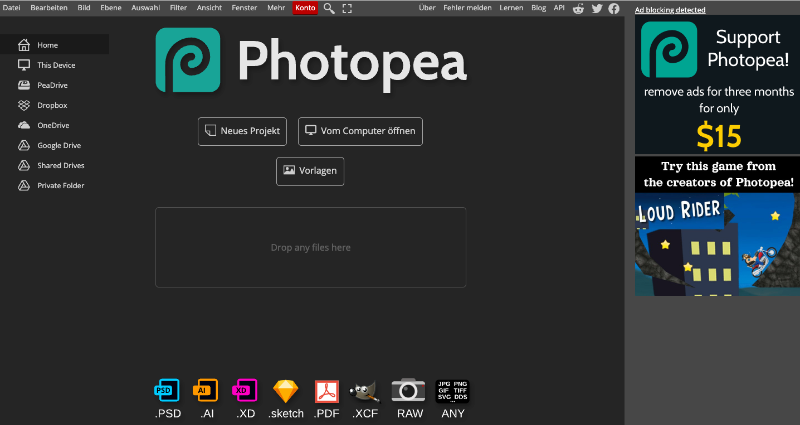
Task: Open the Datei menu
Action: click(x=11, y=8)
